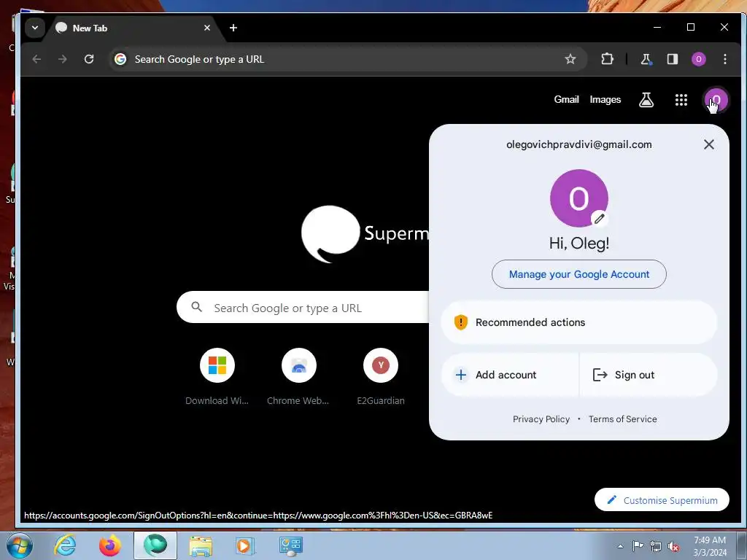The height and width of the screenshot is (560, 747).
Task: Show hidden tray icons arrow
Action: coord(620,546)
